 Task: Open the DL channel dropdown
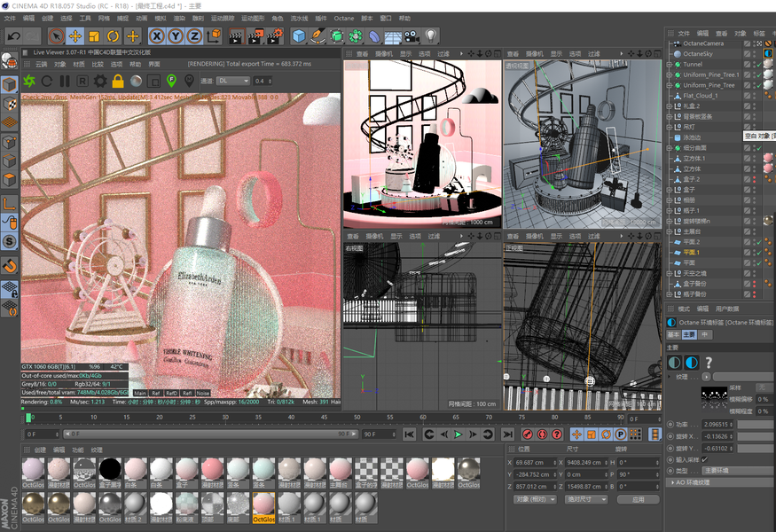click(233, 81)
